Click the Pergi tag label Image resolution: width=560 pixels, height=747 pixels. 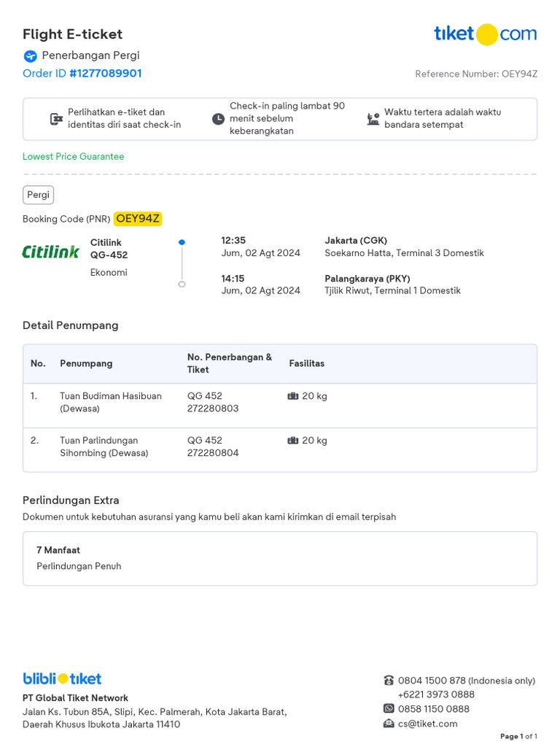38,195
